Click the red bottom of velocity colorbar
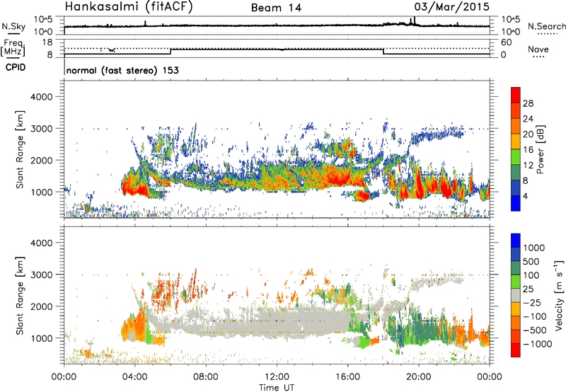The image size is (566, 392). pos(516,350)
